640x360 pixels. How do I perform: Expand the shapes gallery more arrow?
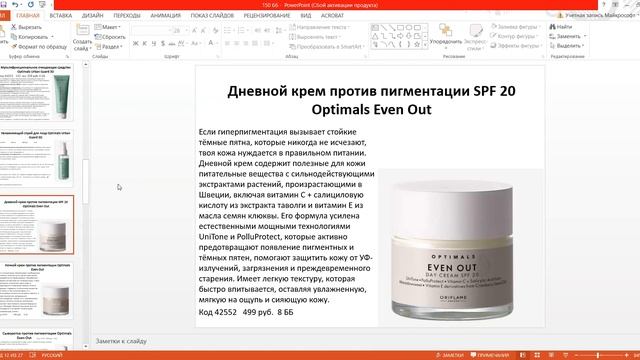coord(425,45)
